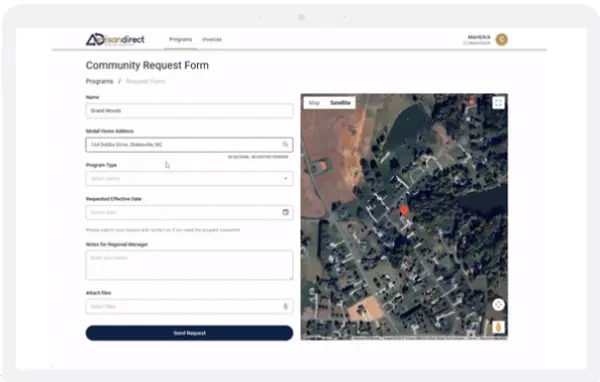Switch map to Map view
Screen dimensions: 600x382
[314, 103]
